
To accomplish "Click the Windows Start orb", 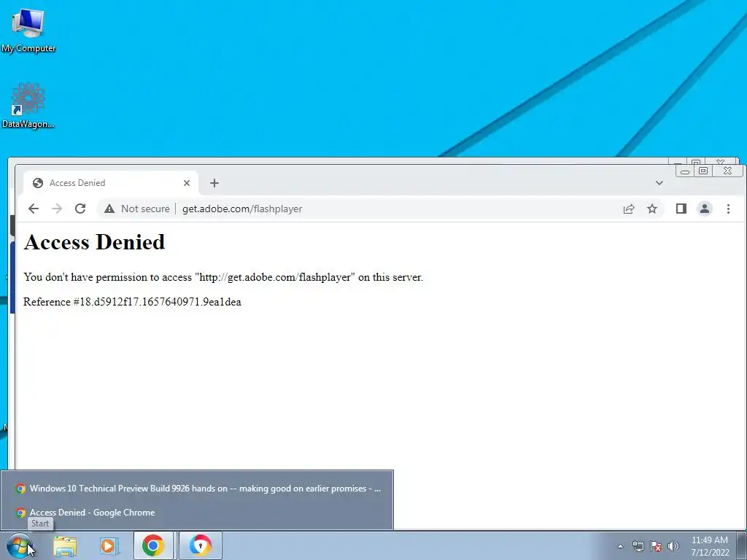I will tap(18, 545).
